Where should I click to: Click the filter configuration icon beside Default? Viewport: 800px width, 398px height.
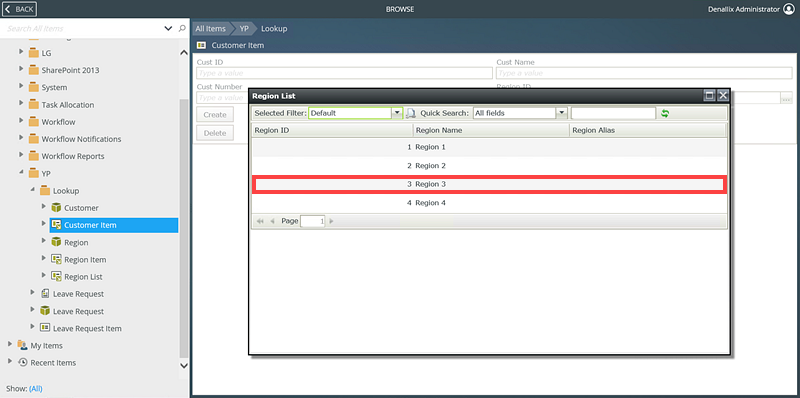(411, 113)
